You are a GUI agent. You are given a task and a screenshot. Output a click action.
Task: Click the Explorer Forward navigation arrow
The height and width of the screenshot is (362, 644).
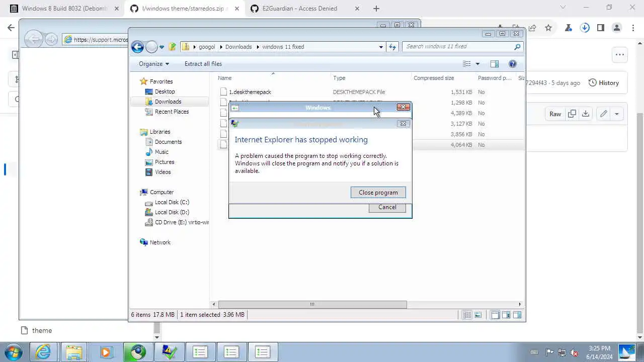pos(151,47)
